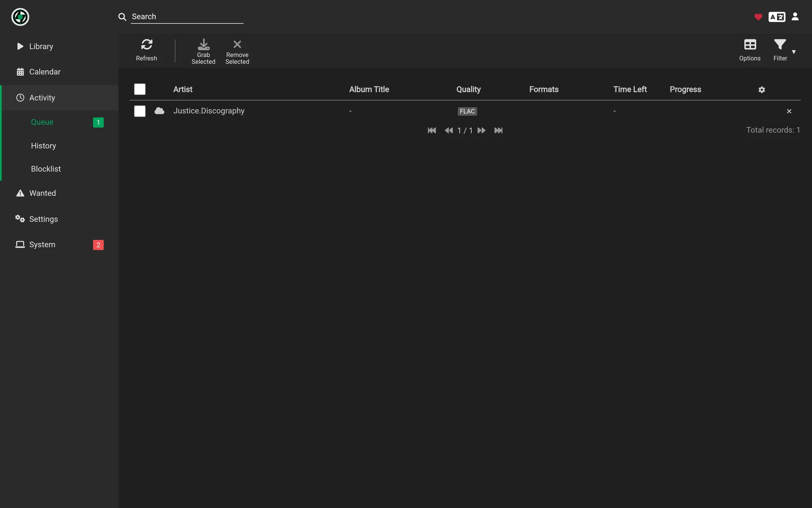Click the Quality column header
The height and width of the screenshot is (508, 812).
tap(468, 90)
